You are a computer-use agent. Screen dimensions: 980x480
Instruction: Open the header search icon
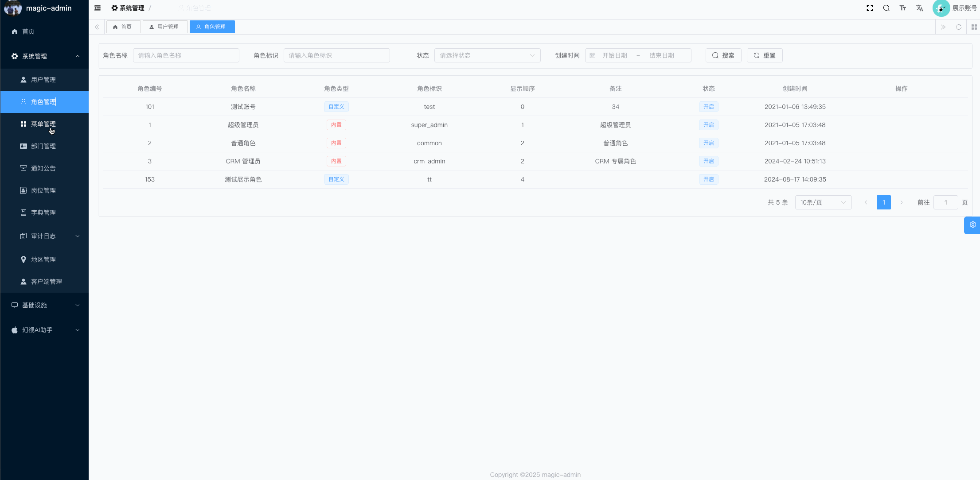click(x=886, y=8)
